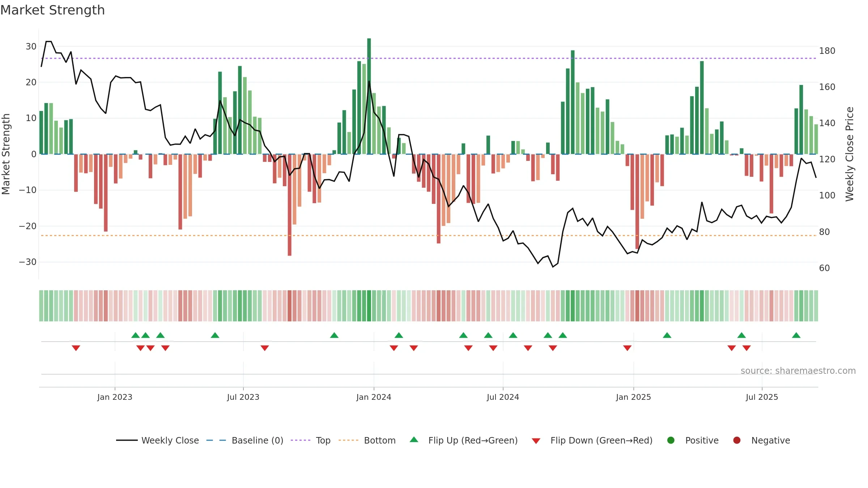
Task: Toggle Flip Up (Red→Green) legend label
Action: 473,440
